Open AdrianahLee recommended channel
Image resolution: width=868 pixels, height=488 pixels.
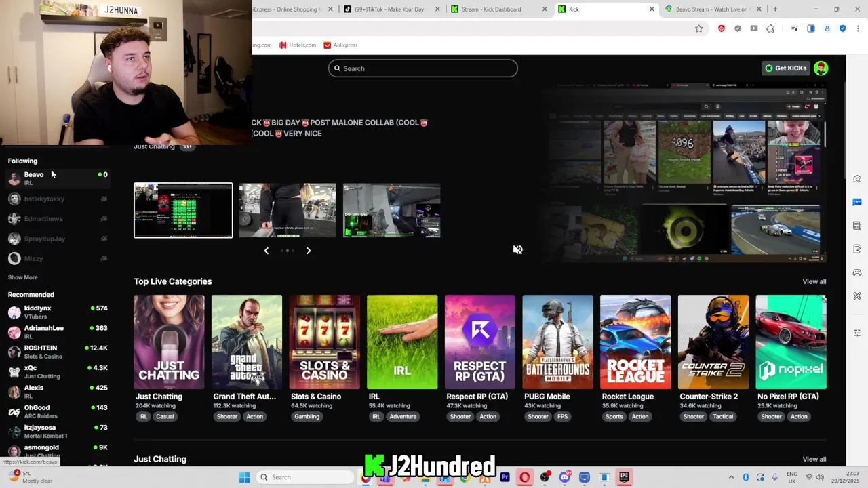click(57, 332)
